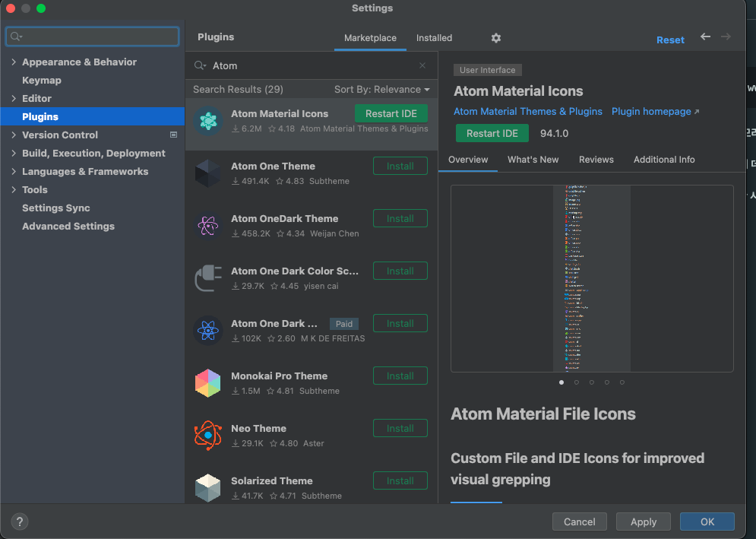Open the Sort By Relevance dropdown
The image size is (756, 539).
[382, 89]
